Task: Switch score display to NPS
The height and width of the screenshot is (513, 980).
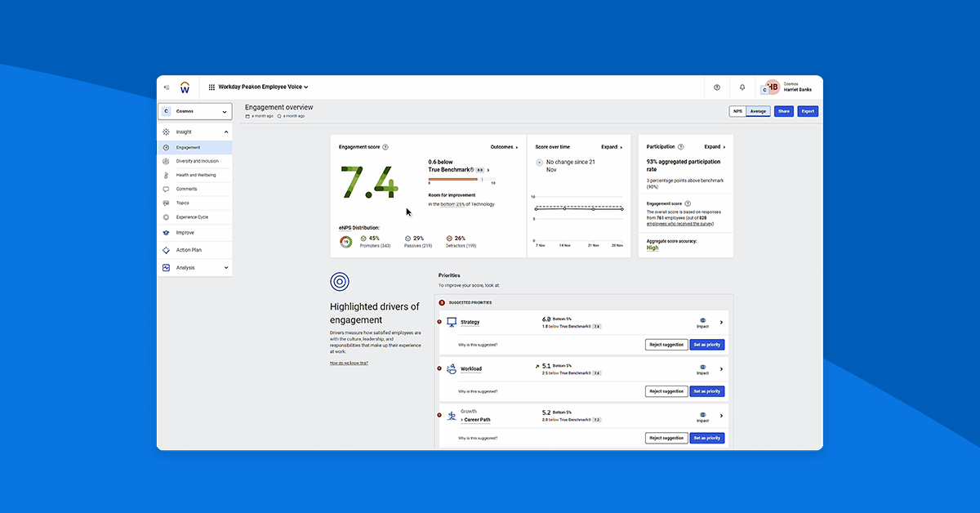Action: 738,110
